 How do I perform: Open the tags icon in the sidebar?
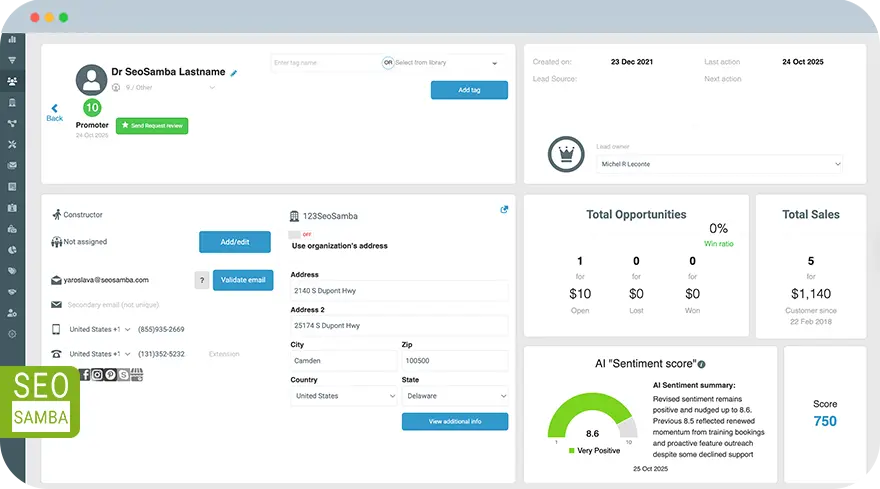pyautogui.click(x=12, y=271)
